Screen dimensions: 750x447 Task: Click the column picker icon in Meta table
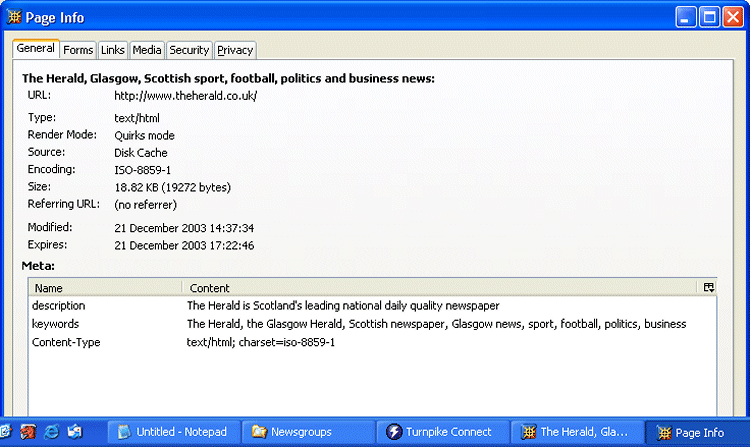coord(708,287)
